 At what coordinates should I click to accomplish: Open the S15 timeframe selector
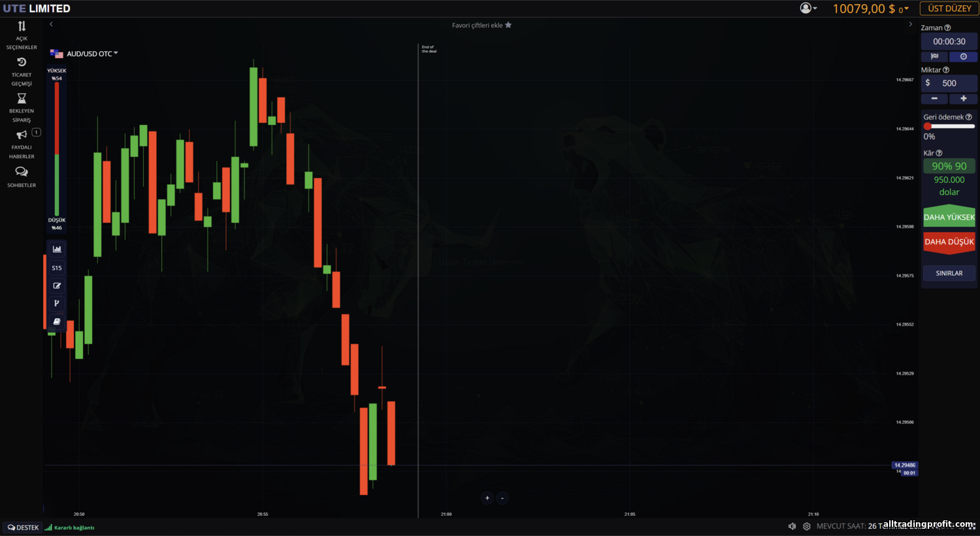pyautogui.click(x=57, y=268)
